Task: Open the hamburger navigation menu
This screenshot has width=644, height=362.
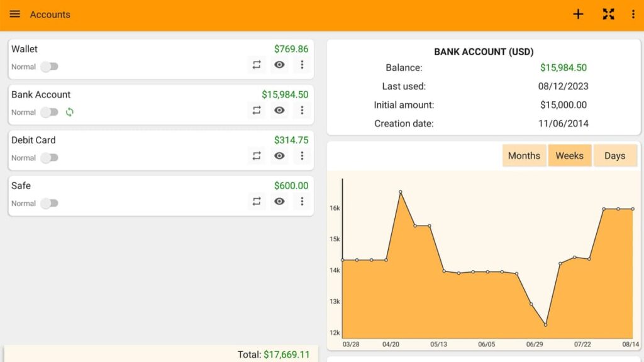Action: 14,14
